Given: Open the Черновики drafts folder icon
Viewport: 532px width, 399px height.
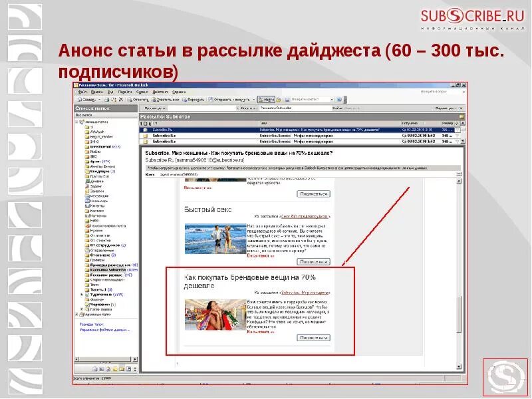Looking at the screenshot, I should coord(87,305).
